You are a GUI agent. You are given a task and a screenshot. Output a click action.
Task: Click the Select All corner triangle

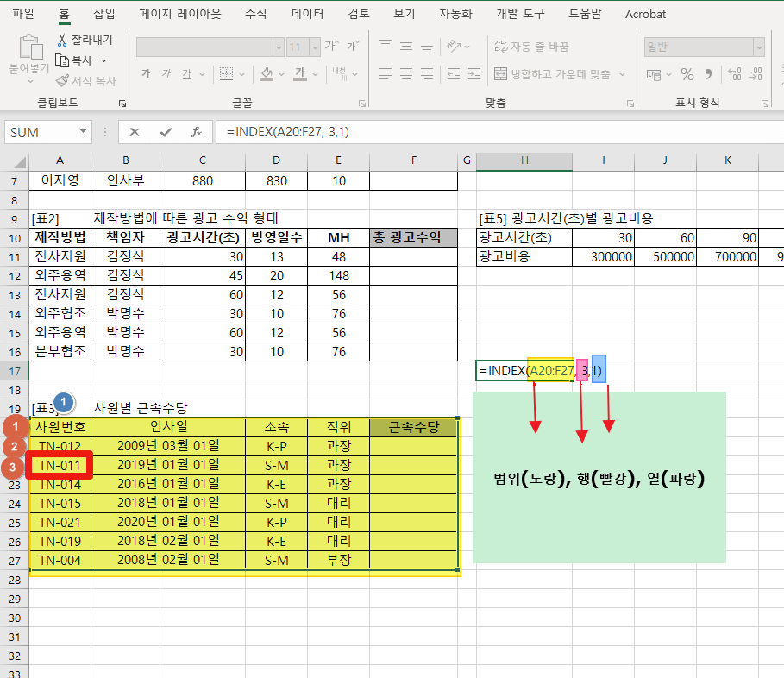coord(19,161)
